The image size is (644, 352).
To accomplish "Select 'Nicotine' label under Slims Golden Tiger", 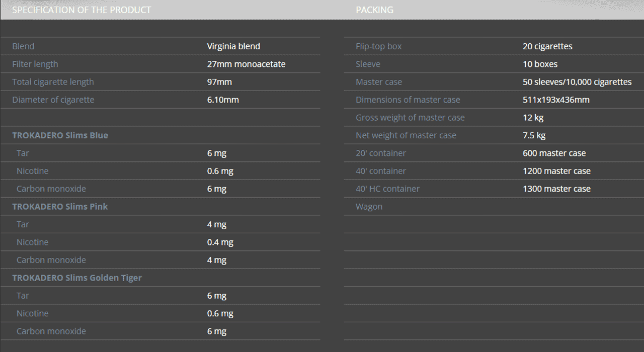I will [x=33, y=313].
